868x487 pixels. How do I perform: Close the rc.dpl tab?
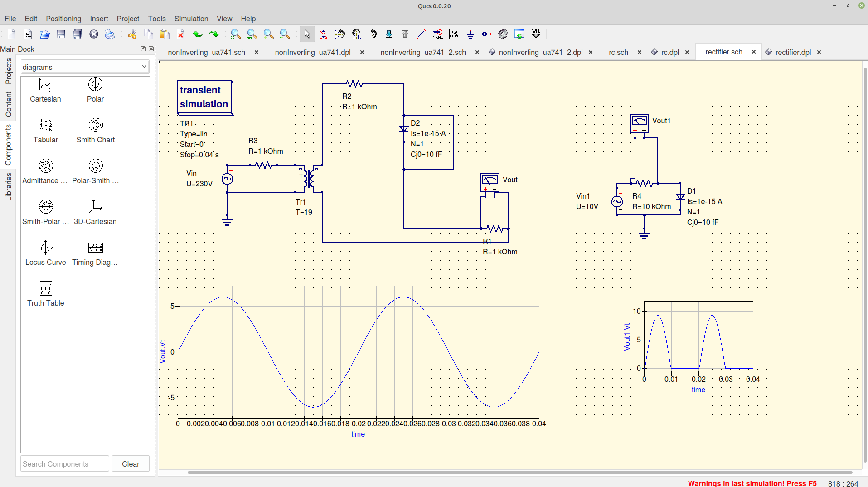[x=687, y=52]
